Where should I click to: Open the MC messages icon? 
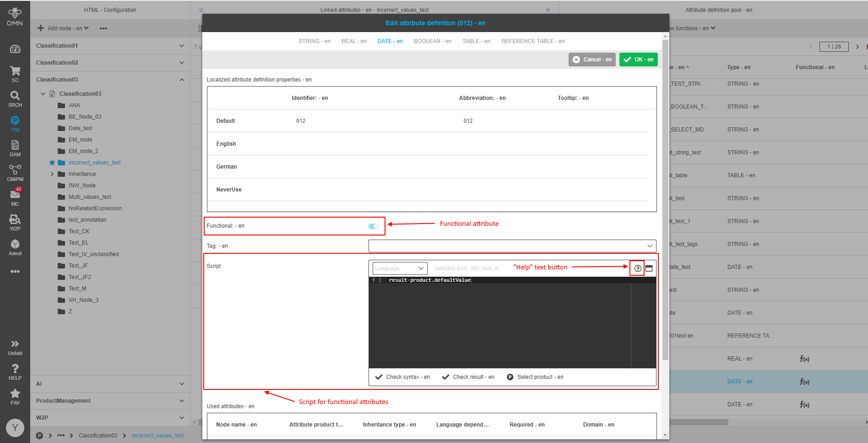click(15, 197)
